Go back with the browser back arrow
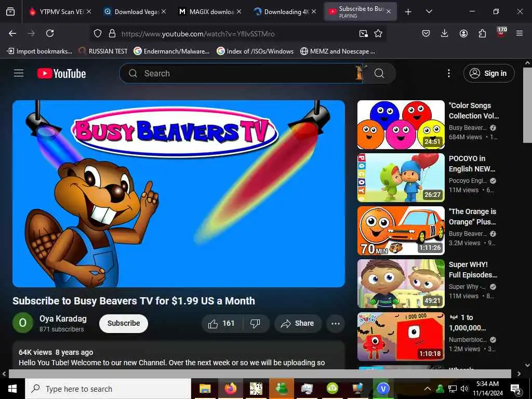Screen dimensions: 532x399 pos(12,33)
